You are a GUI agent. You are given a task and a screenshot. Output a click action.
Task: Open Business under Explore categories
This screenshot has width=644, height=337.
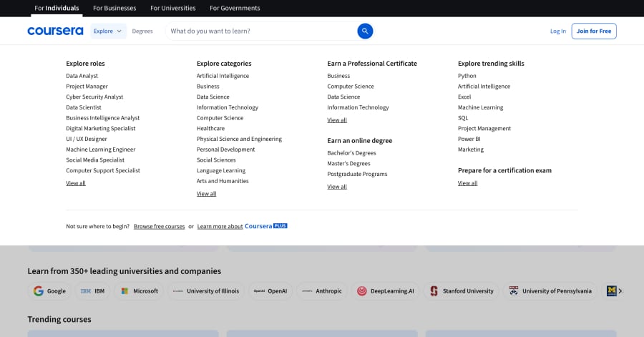208,86
